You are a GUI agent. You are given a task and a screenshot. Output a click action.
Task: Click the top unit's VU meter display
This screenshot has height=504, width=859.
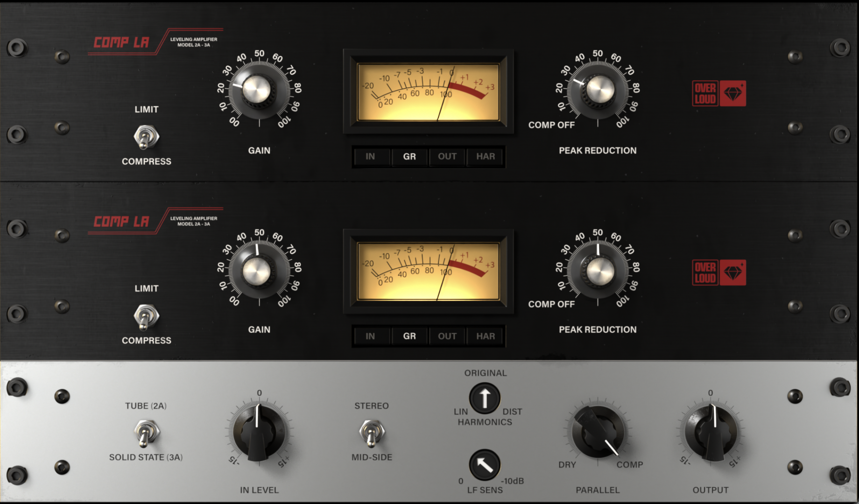[428, 92]
